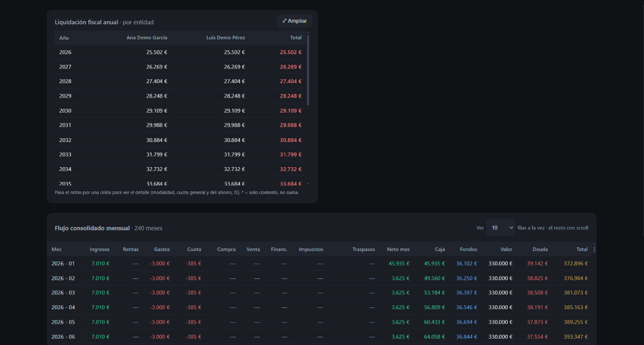Click the Mes column header
The width and height of the screenshot is (644, 345).
pyautogui.click(x=56, y=249)
